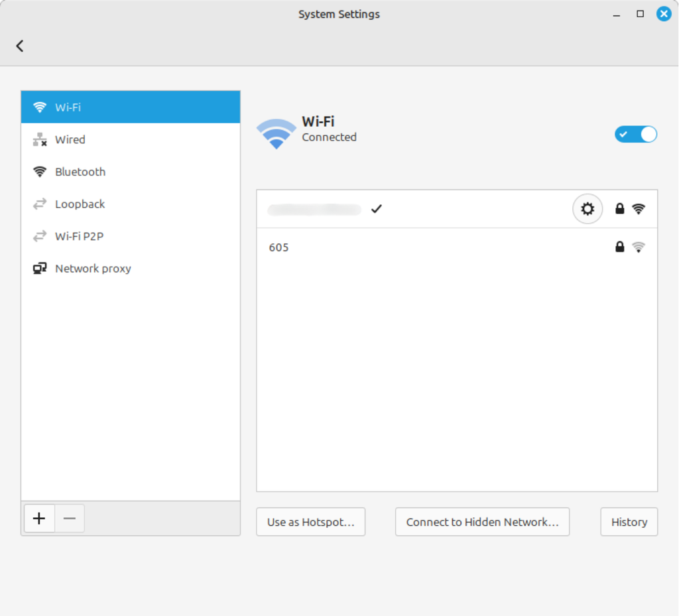Select Loopback in the sidebar
Image resolution: width=679 pixels, height=616 pixels.
click(x=131, y=204)
